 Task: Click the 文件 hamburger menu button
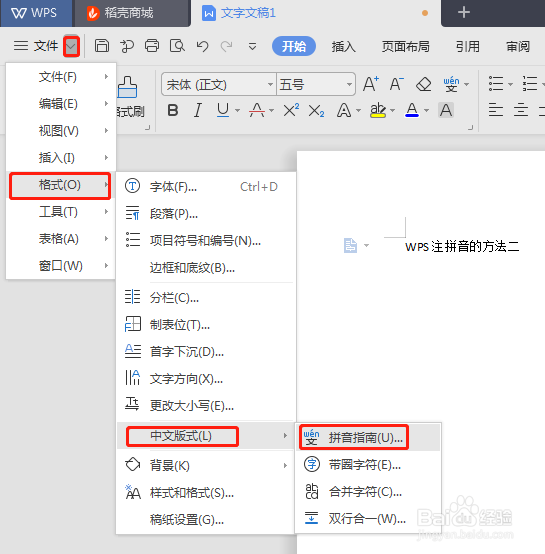(36, 46)
